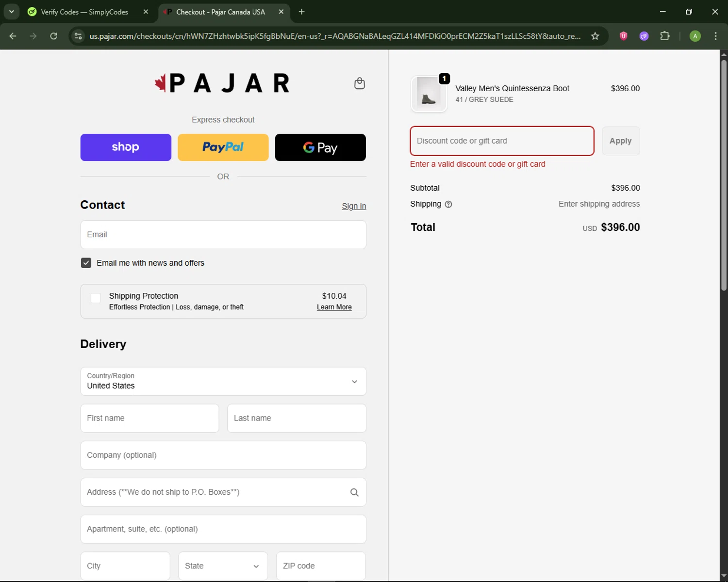Open Learn More shipping protection link
Image resolution: width=728 pixels, height=582 pixels.
pos(334,307)
